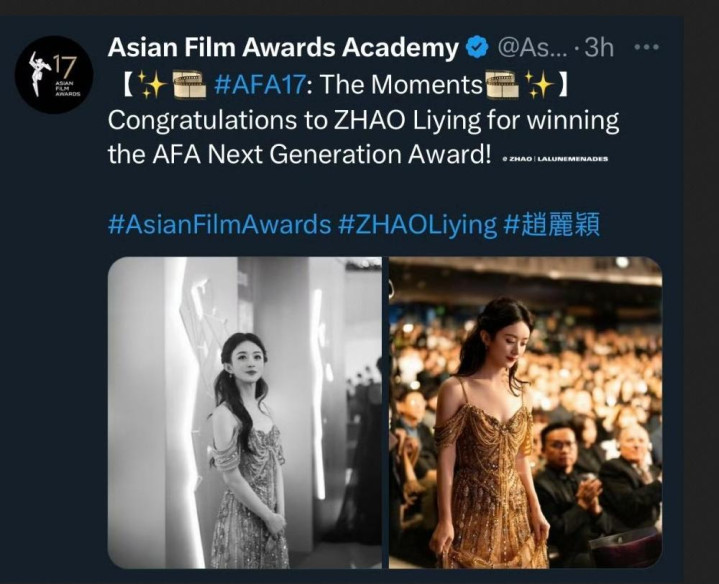View the black-and-white photo on the left
Image resolution: width=719 pixels, height=584 pixels.
tap(244, 413)
